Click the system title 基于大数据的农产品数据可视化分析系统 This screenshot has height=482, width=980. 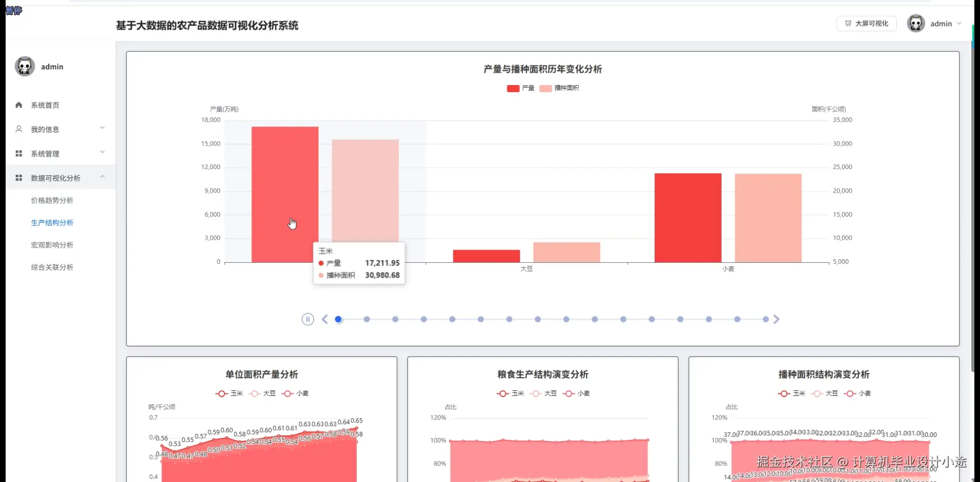(207, 26)
